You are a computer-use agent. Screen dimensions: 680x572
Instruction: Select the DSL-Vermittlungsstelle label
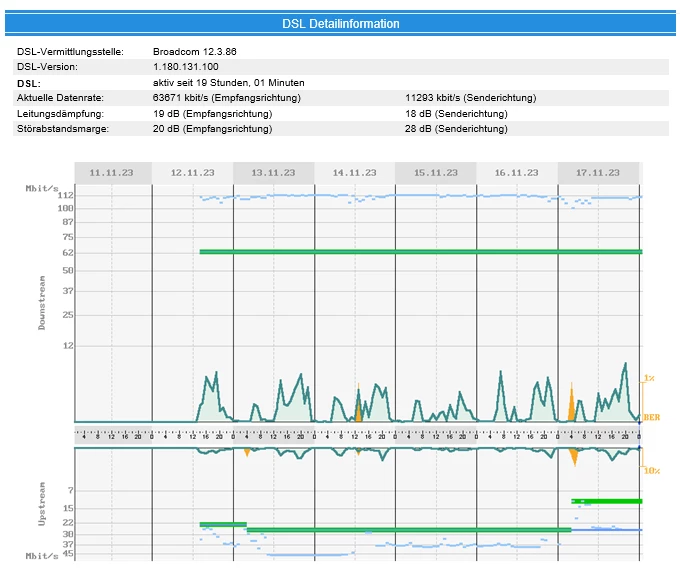[x=70, y=52]
